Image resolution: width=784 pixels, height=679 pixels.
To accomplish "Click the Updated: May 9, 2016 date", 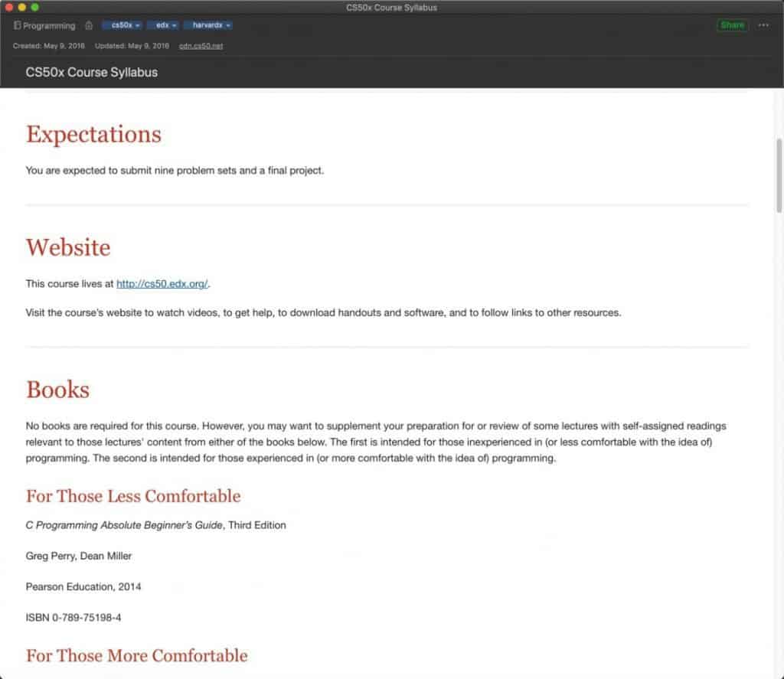I will [x=132, y=46].
